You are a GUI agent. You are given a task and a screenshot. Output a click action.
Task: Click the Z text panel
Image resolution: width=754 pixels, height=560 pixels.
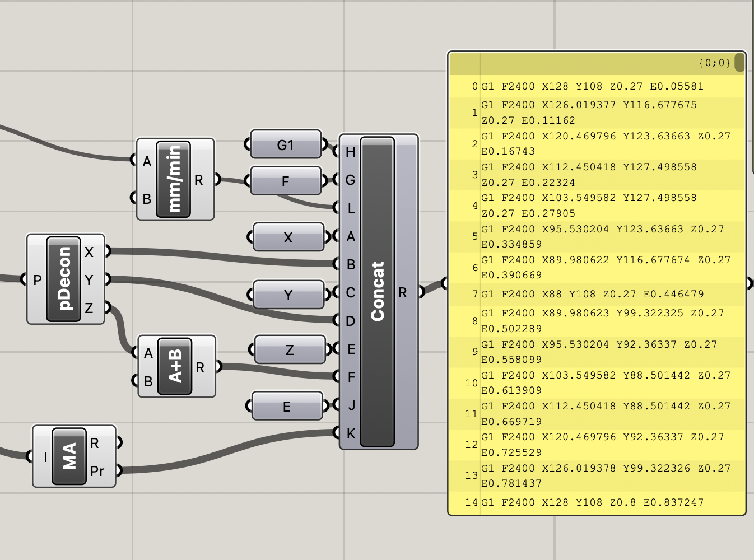(x=290, y=350)
